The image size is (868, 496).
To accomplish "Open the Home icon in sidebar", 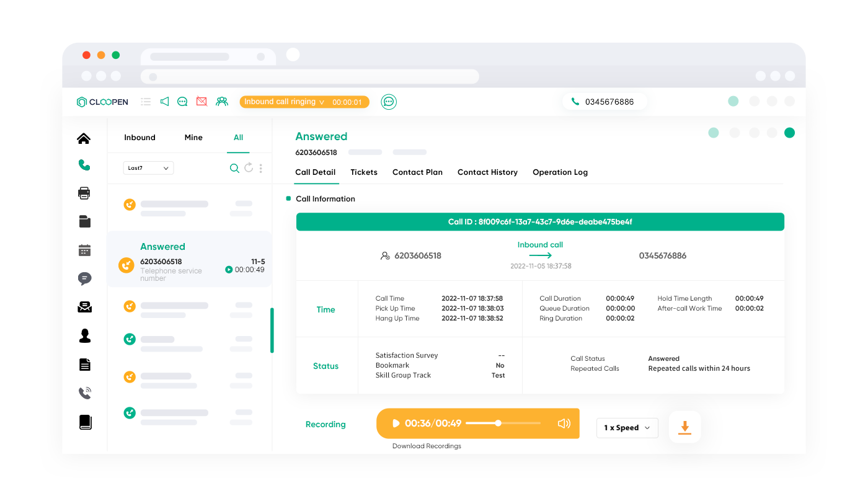I will point(84,139).
